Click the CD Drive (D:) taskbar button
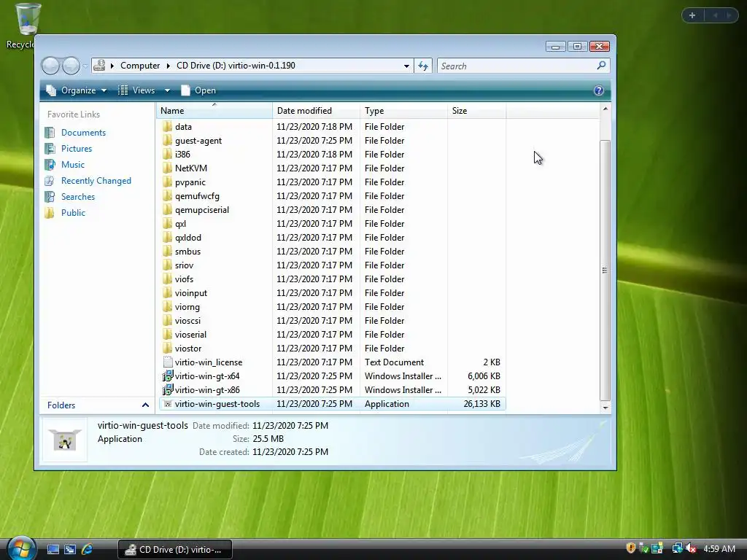747x560 pixels. pyautogui.click(x=175, y=550)
